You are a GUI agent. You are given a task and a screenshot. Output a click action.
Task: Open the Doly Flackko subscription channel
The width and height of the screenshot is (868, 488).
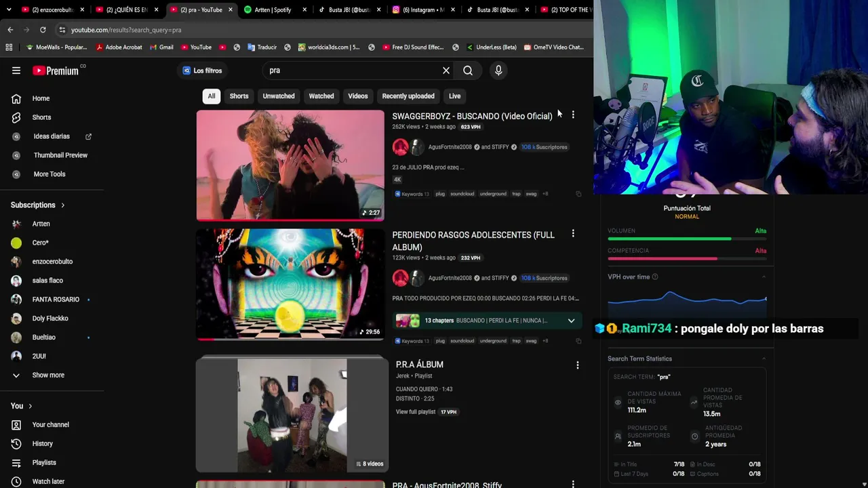click(x=52, y=319)
